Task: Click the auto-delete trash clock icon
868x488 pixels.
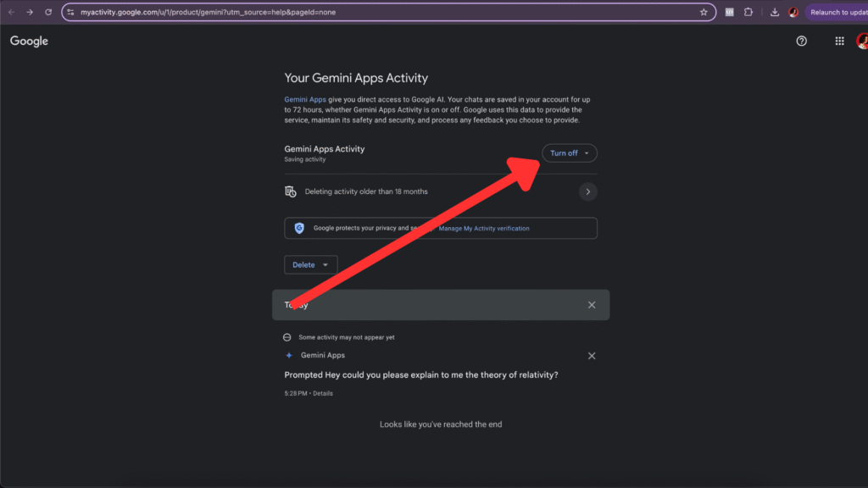Action: tap(291, 191)
